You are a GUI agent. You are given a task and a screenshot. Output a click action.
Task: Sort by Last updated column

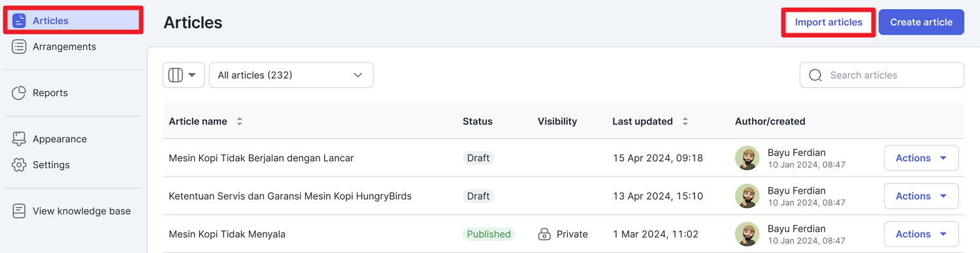click(685, 121)
